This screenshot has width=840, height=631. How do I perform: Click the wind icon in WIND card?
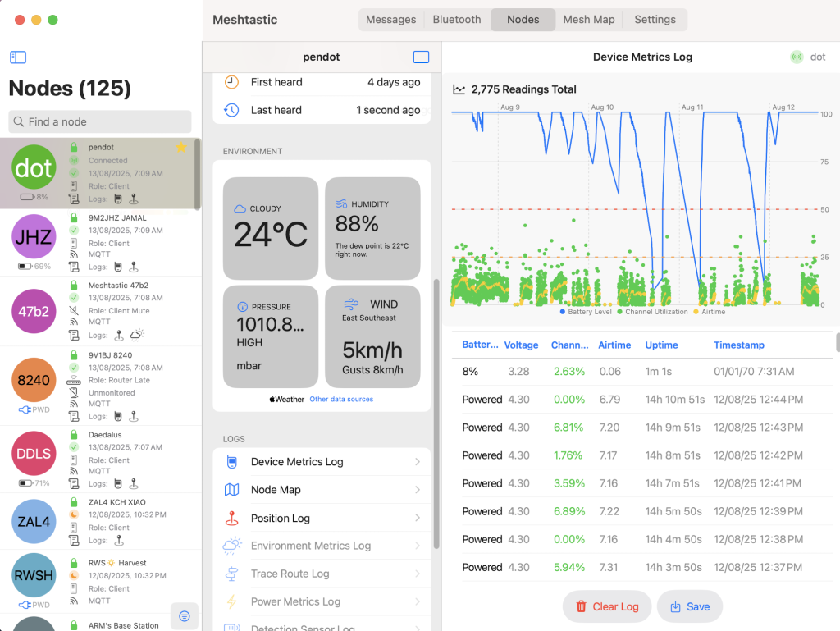coord(351,304)
